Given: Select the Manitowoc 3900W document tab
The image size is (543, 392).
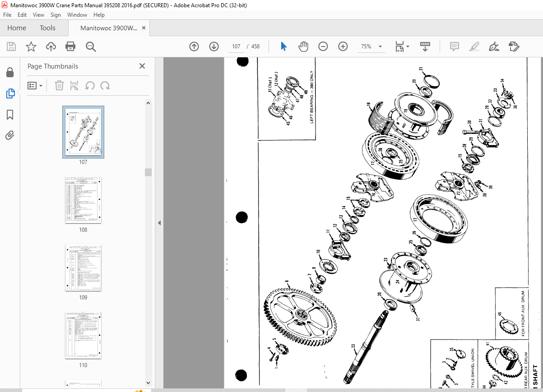Looking at the screenshot, I should point(109,28).
